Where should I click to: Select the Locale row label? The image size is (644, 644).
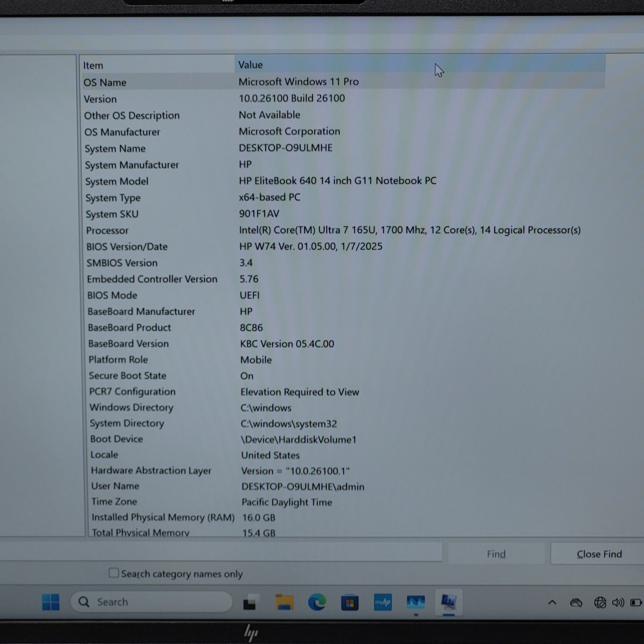click(x=104, y=455)
